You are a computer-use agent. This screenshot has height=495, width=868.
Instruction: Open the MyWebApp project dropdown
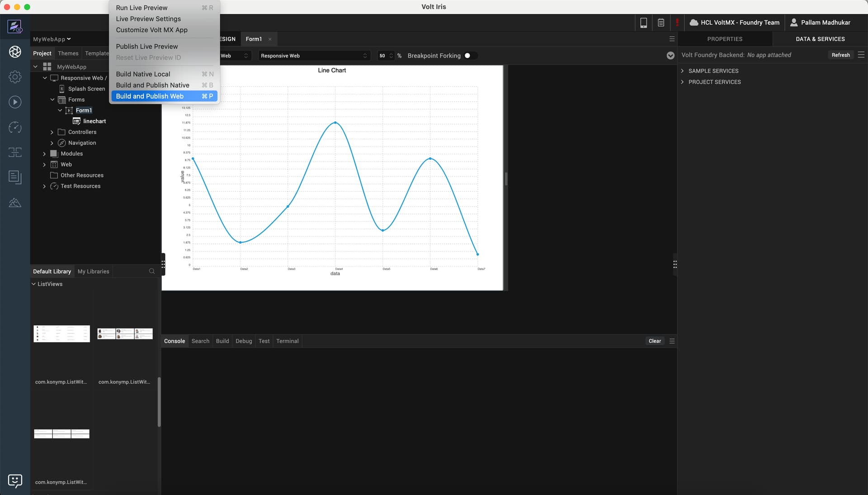52,39
